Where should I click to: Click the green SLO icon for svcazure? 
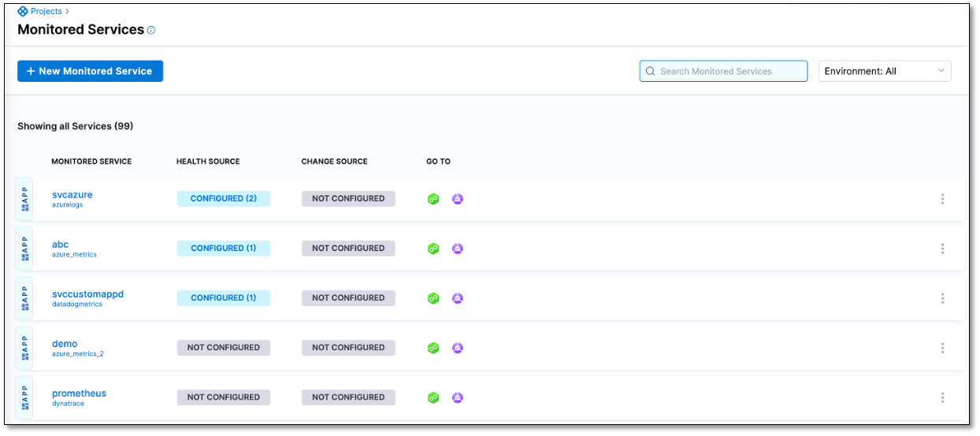coord(432,199)
